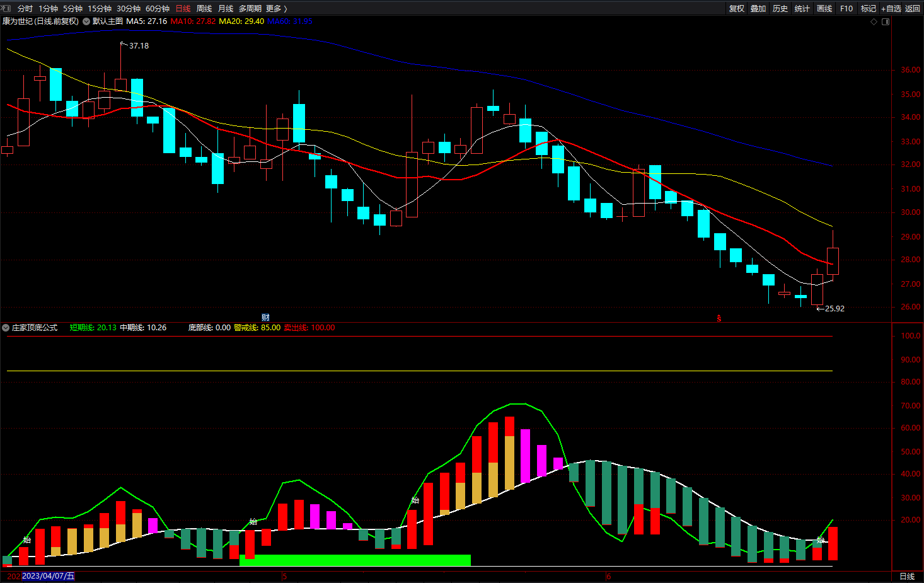The image size is (924, 583).
Task: Click the 复权 adjustment button
Action: click(737, 8)
